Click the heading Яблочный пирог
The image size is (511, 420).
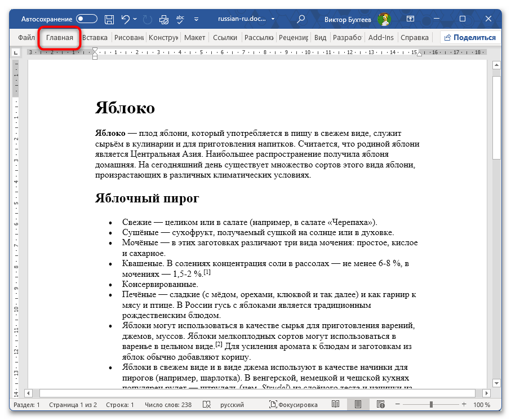(x=147, y=198)
